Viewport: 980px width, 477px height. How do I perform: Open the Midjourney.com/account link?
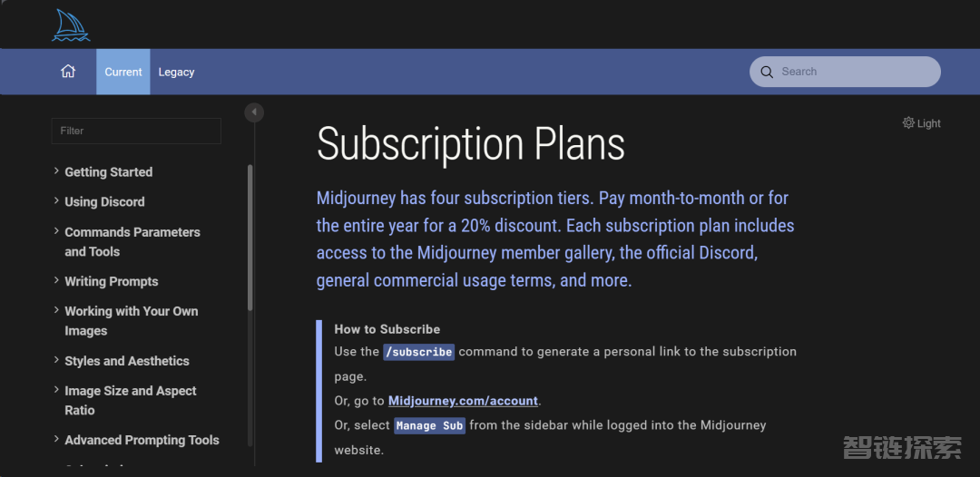tap(464, 401)
